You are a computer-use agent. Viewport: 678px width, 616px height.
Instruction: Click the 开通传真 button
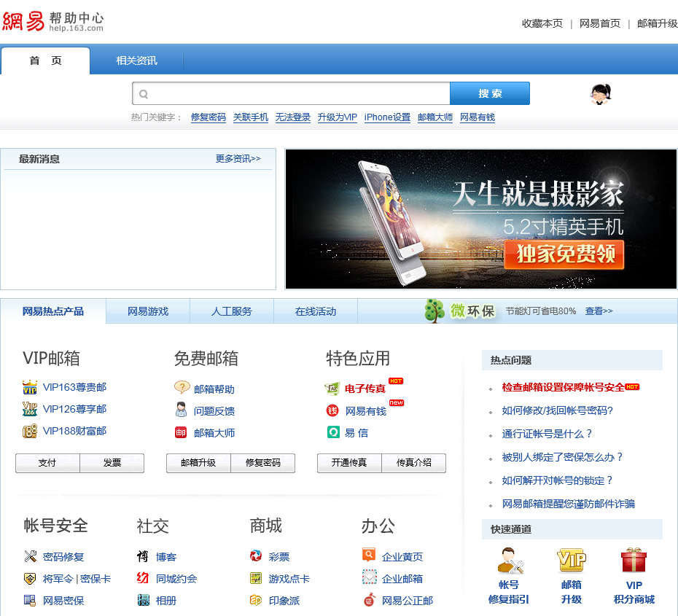[x=349, y=463]
